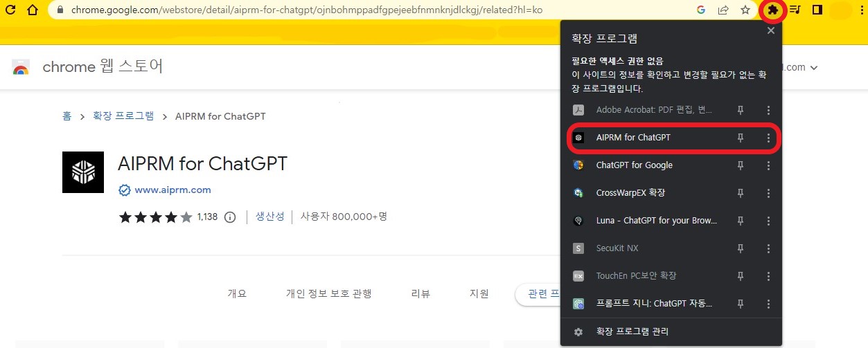Click the SecuKit NX letter S icon
The image size is (868, 348).
tap(578, 248)
